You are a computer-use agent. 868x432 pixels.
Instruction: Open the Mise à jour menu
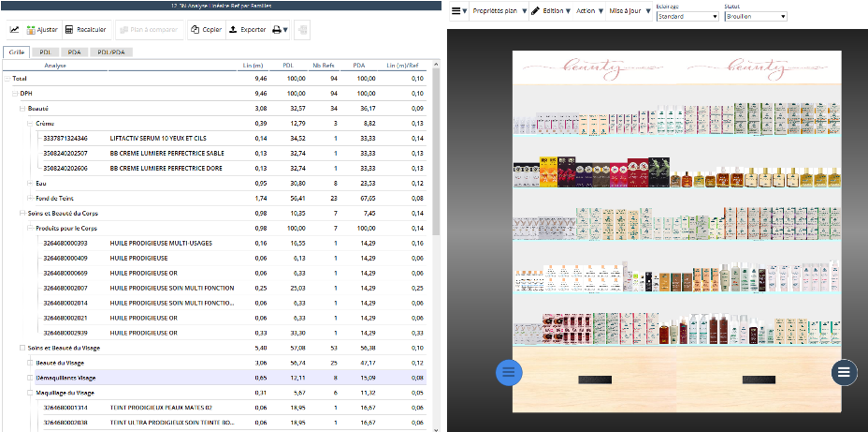(x=629, y=11)
